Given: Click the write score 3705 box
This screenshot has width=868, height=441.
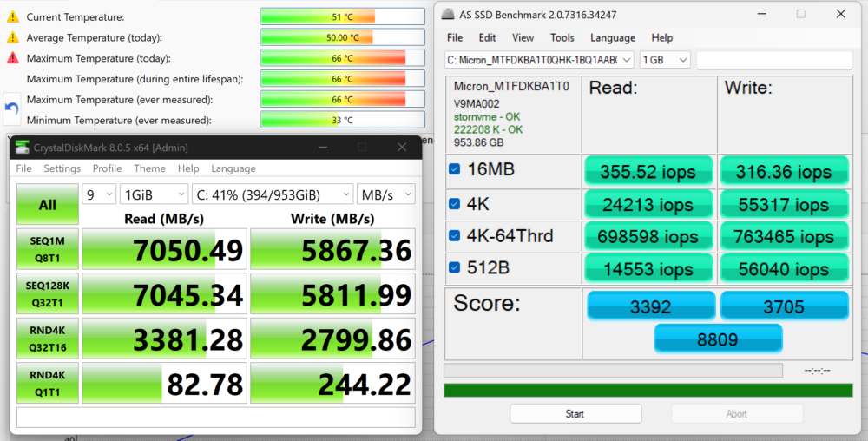Looking at the screenshot, I should (784, 306).
